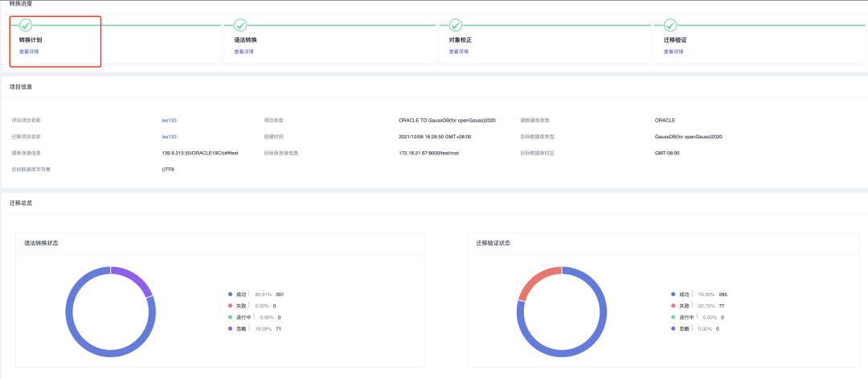Open 查看详情 under 转换计划
This screenshot has width=868, height=379.
click(29, 51)
